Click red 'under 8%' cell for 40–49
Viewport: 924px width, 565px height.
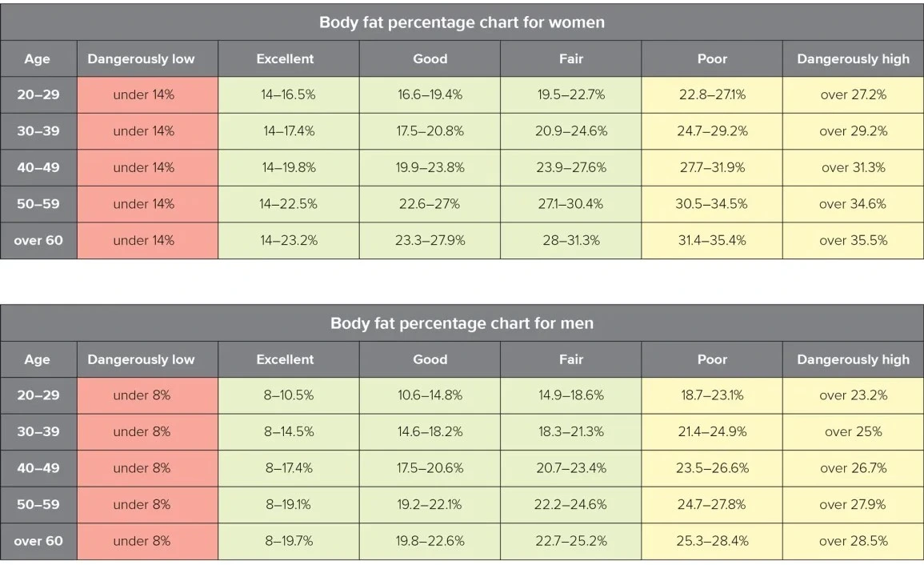click(x=142, y=468)
